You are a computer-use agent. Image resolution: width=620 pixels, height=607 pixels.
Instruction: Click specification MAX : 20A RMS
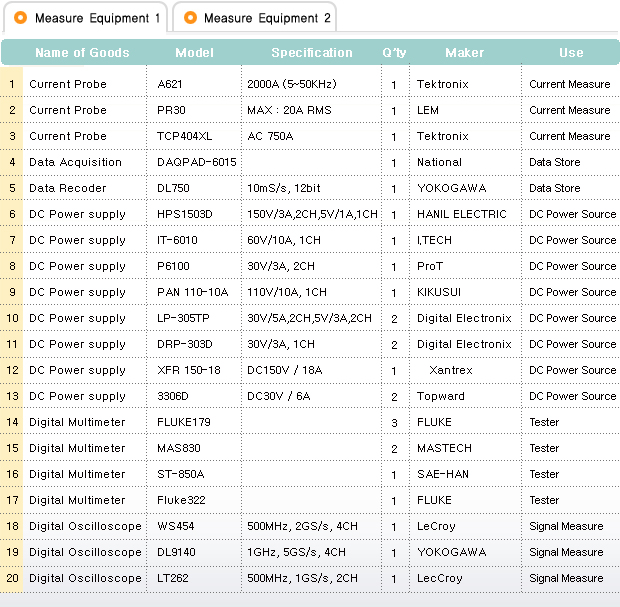(x=289, y=110)
